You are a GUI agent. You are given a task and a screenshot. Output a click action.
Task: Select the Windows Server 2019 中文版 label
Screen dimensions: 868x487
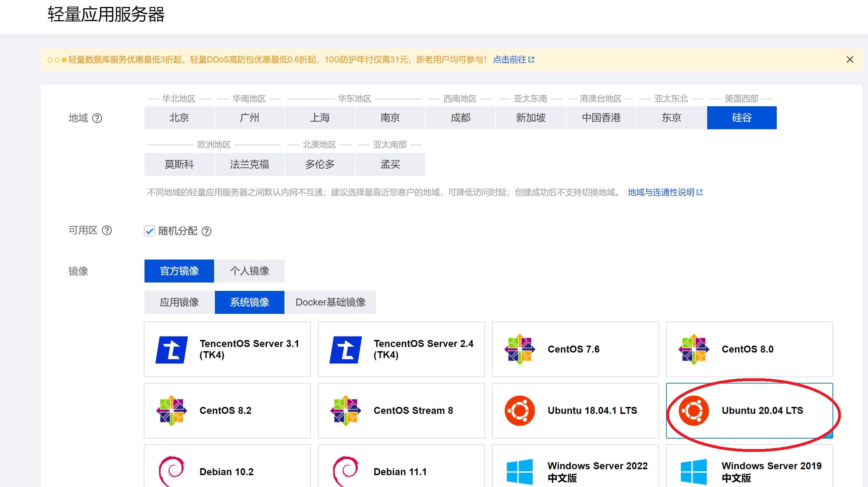[772, 472]
